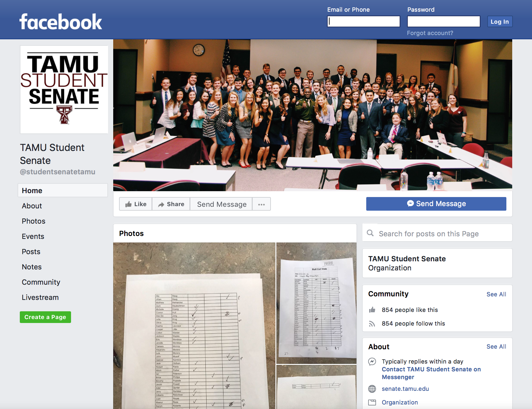Click the search magnifier icon
This screenshot has height=409, width=532.
[x=370, y=233]
